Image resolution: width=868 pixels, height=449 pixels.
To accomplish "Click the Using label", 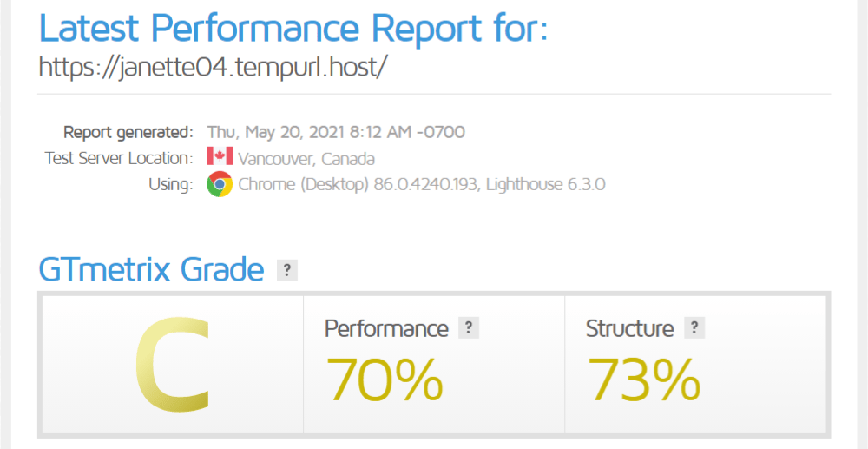I will [x=169, y=184].
